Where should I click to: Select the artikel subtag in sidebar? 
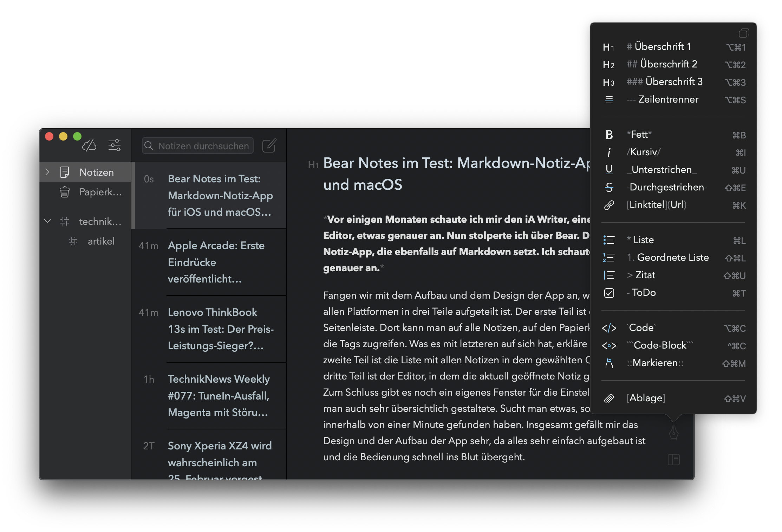pos(85,241)
